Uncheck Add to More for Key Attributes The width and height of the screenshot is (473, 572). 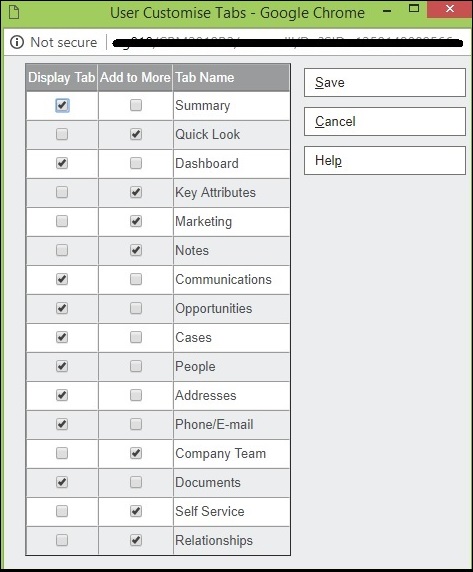[x=136, y=192]
